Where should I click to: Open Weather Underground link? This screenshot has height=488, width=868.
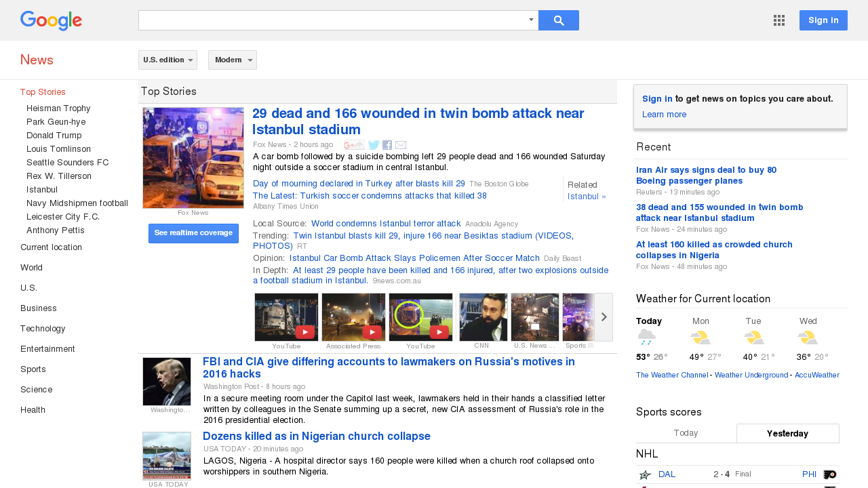click(x=751, y=375)
